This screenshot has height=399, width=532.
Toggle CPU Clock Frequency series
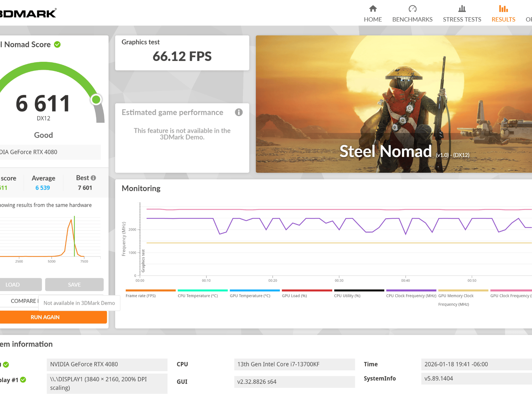[x=411, y=294]
